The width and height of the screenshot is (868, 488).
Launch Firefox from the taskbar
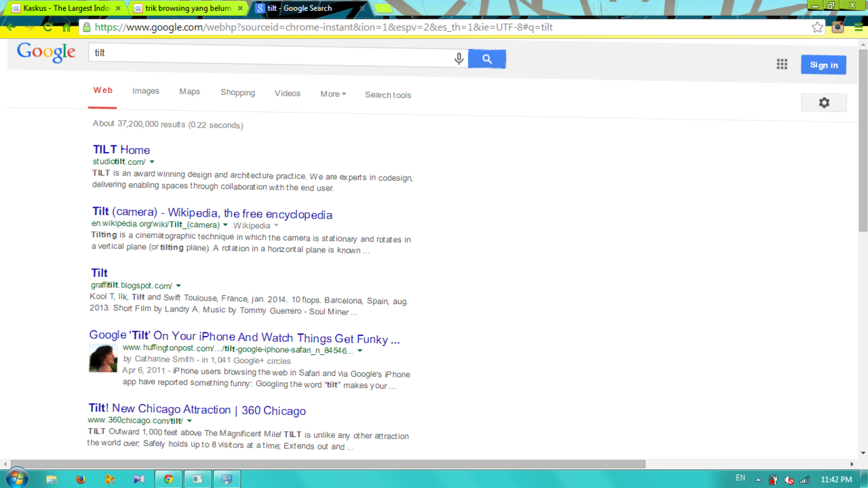coord(81,479)
